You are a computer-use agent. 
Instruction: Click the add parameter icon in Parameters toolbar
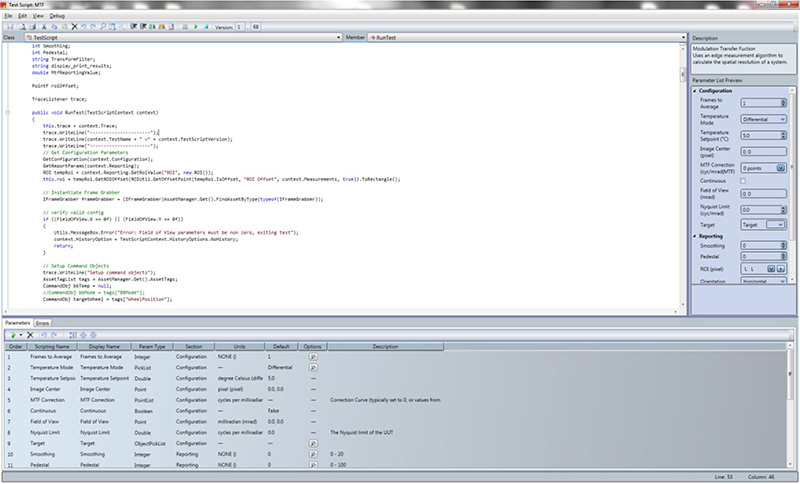pos(13,333)
